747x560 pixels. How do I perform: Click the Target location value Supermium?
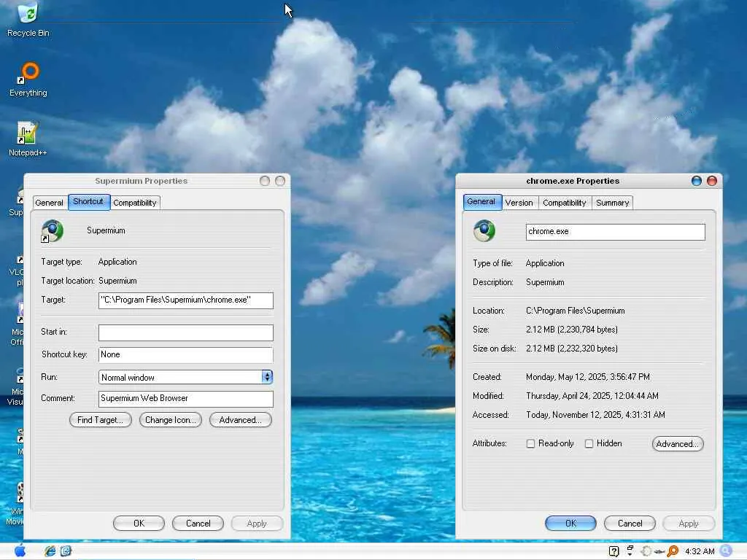click(x=117, y=281)
